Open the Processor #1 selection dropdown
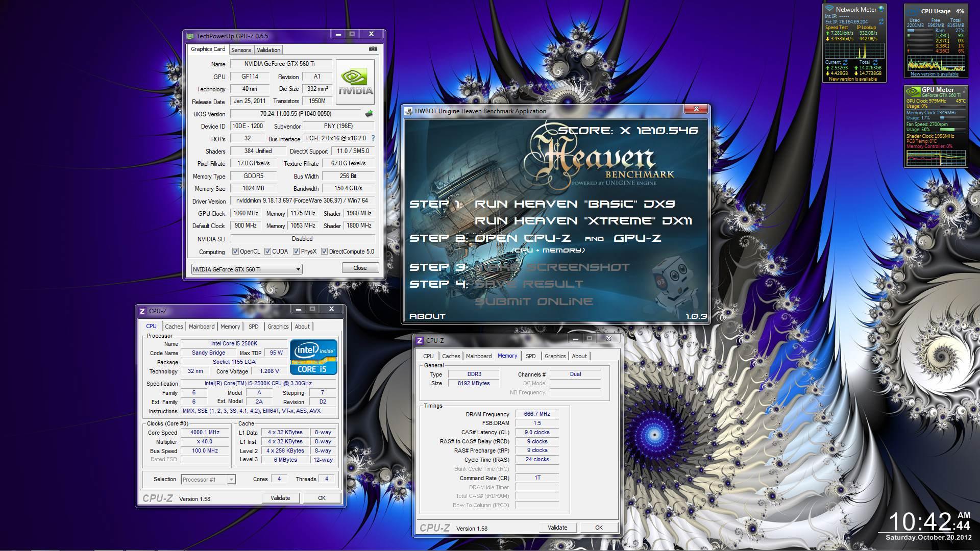This screenshot has height=551, width=980. [208, 479]
